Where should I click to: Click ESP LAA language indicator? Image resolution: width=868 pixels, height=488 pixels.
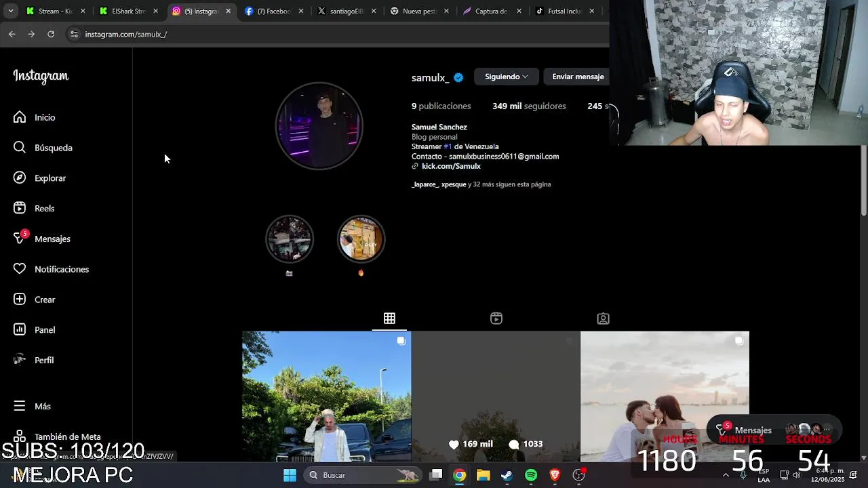pos(764,476)
